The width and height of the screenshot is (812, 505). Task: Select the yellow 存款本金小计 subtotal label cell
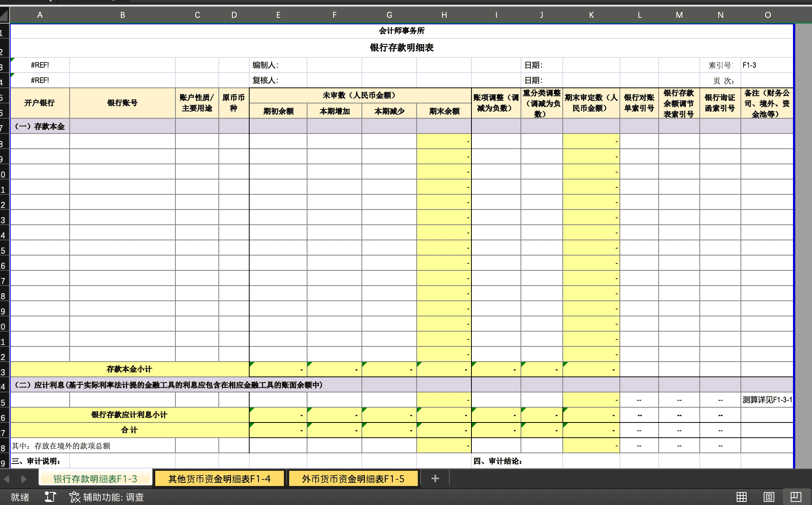(x=129, y=369)
